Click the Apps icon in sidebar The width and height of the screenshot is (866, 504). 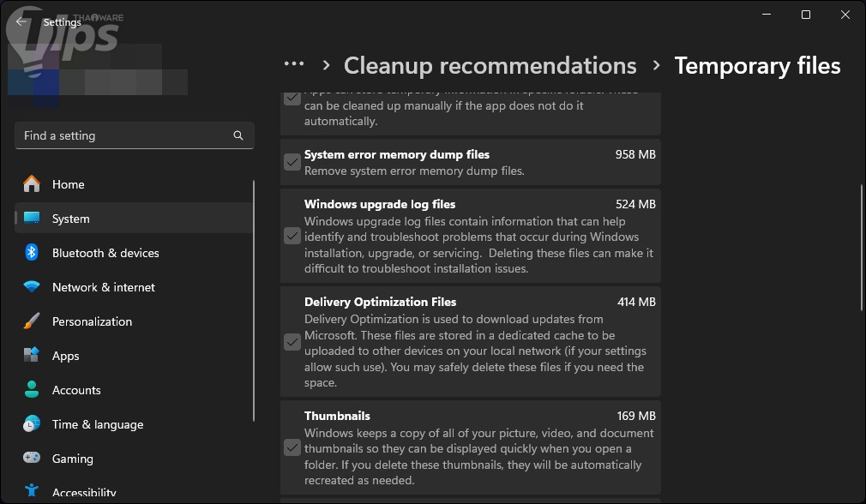(32, 356)
